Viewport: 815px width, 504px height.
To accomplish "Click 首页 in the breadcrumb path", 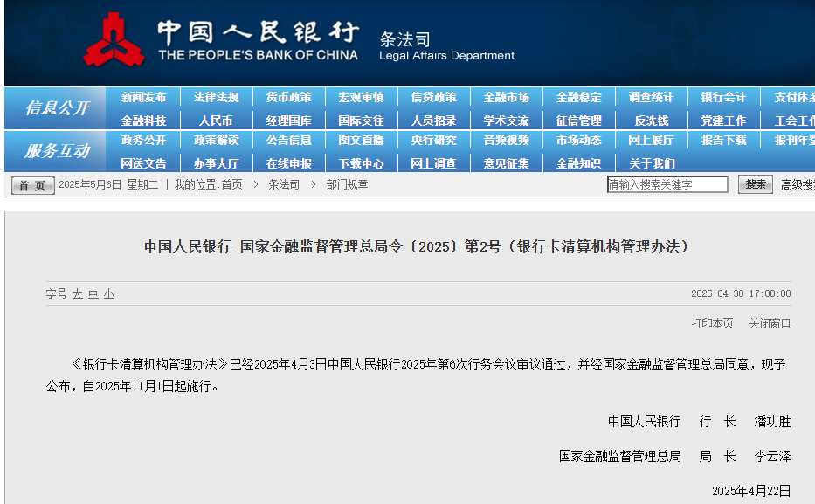I will [231, 184].
